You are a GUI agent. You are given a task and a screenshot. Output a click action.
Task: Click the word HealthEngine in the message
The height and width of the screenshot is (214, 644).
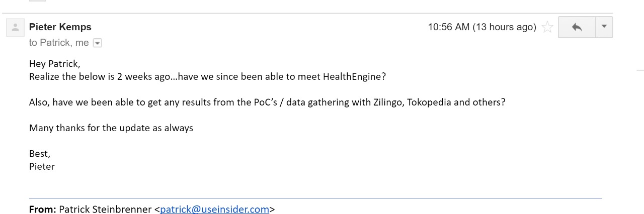(354, 77)
